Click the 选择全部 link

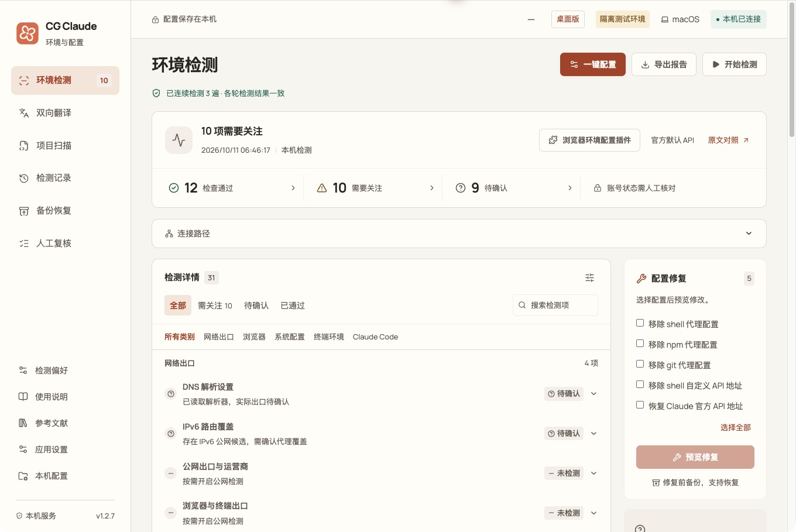(x=736, y=428)
